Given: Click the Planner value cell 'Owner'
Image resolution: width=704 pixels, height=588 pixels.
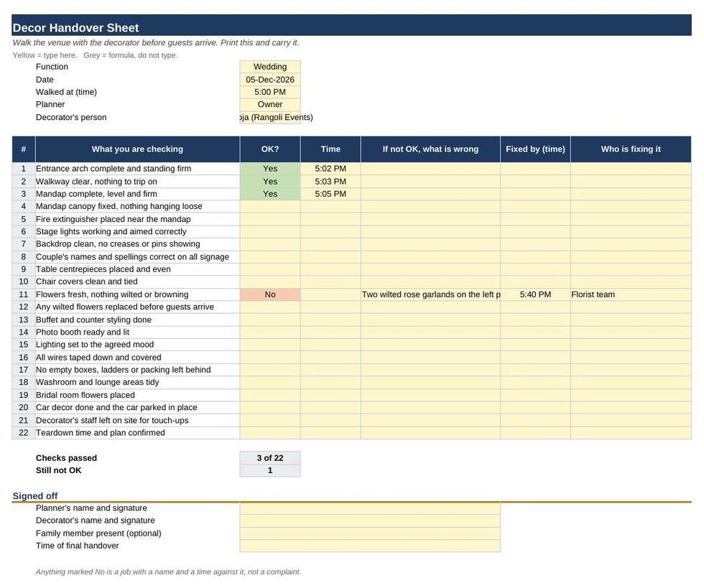Looking at the screenshot, I should click(270, 104).
